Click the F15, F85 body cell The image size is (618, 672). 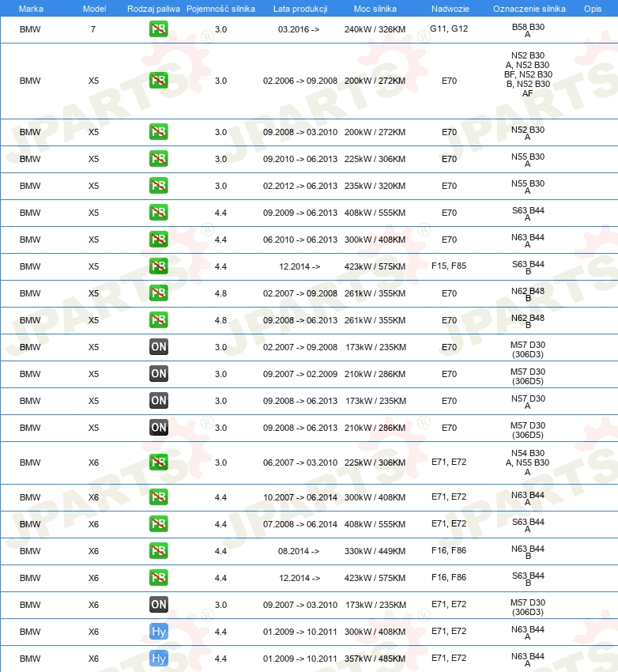(449, 266)
